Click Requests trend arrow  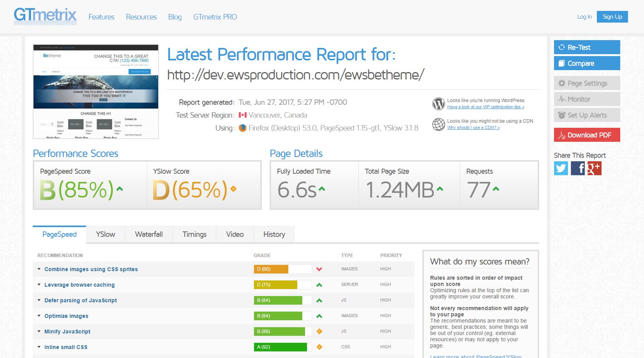496,189
